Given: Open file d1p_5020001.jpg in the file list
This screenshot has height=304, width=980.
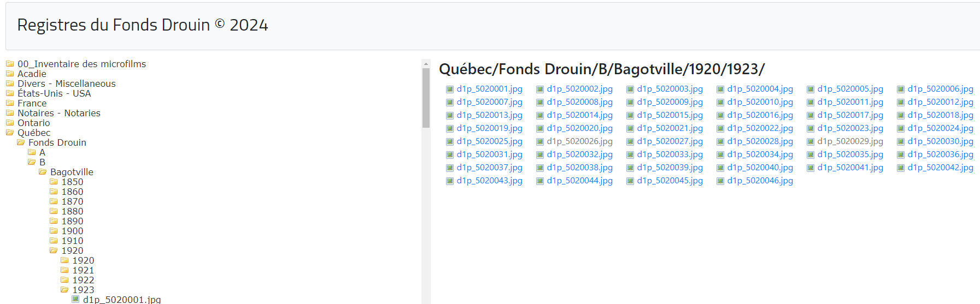Looking at the screenshot, I should [x=490, y=89].
